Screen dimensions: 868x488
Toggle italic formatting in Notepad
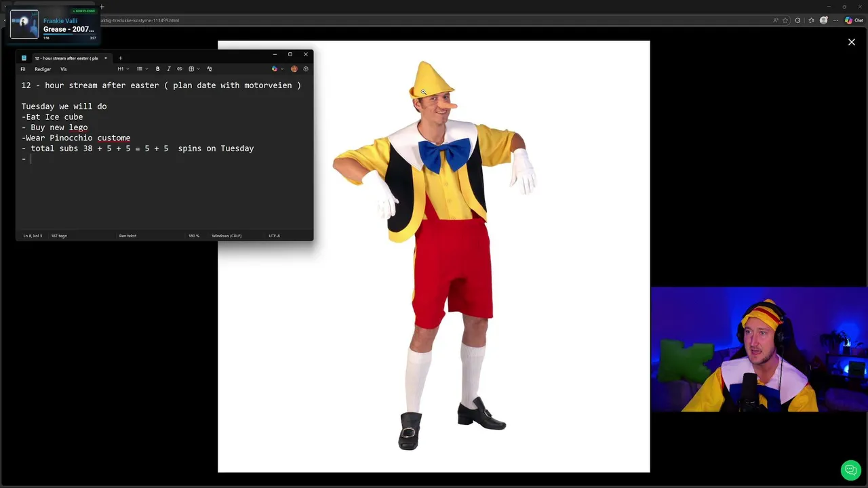pyautogui.click(x=169, y=68)
